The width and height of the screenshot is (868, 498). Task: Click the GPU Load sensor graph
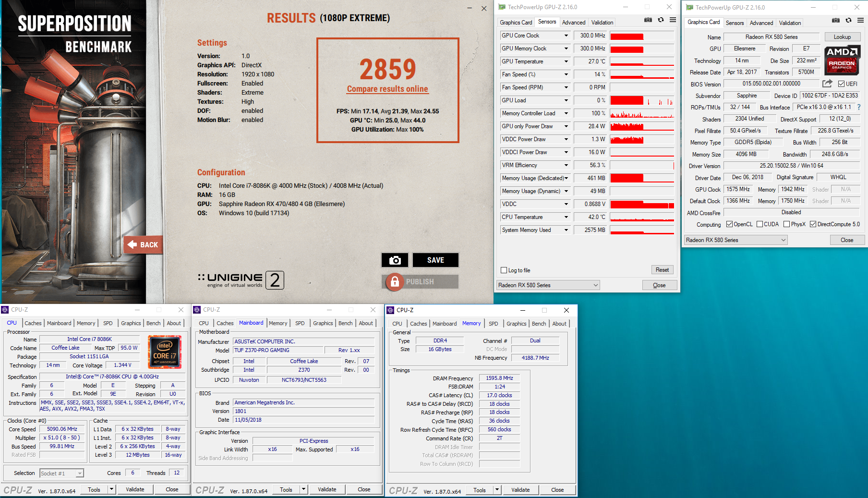pos(642,100)
